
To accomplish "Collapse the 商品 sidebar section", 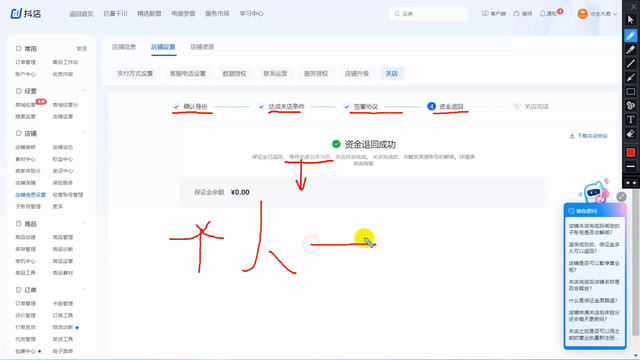I will click(x=83, y=223).
